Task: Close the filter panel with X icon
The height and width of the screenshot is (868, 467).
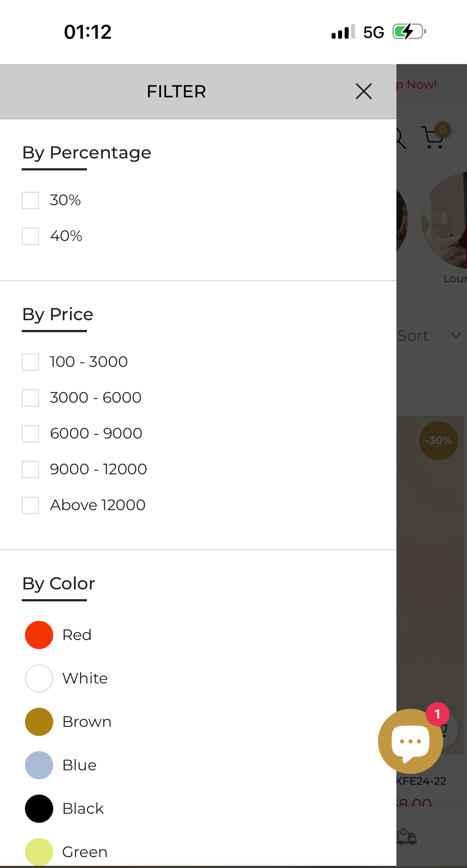Action: 363,91
